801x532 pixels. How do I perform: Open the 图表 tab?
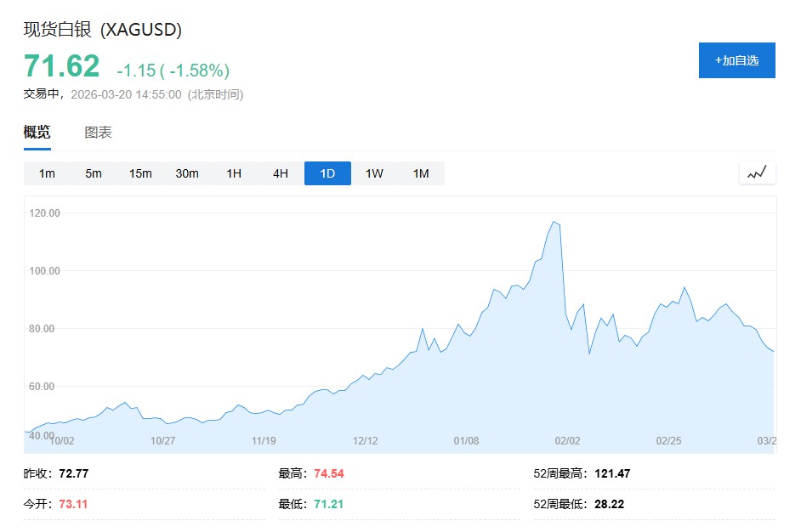[x=98, y=133]
